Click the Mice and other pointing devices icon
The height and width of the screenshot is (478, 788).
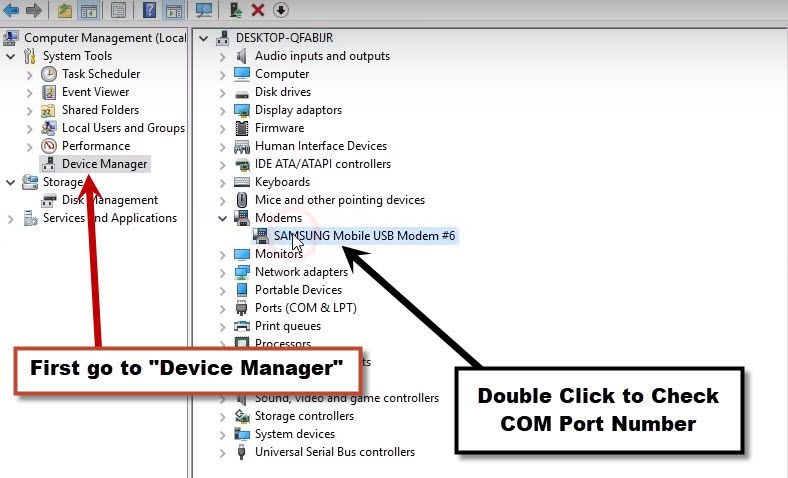[242, 200]
